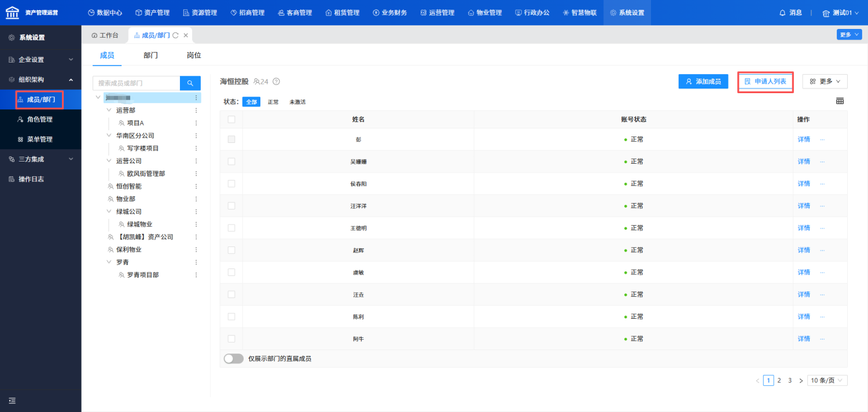This screenshot has width=868, height=412.
Task: Collapse the 华南区分公司 tree node
Action: coord(109,135)
